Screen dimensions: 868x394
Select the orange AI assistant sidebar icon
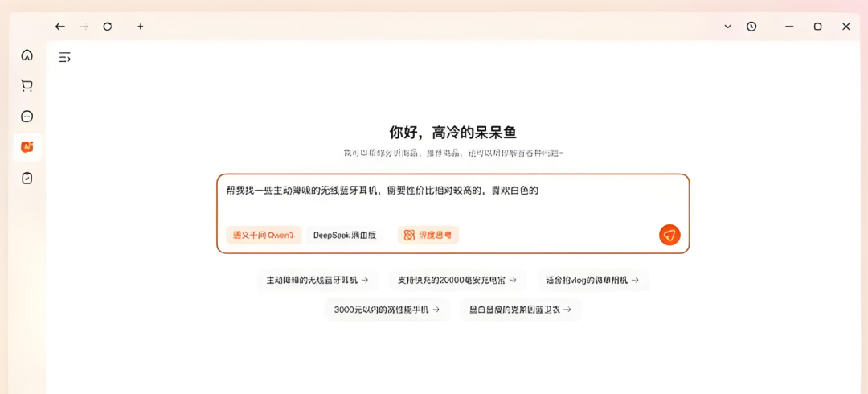27,147
